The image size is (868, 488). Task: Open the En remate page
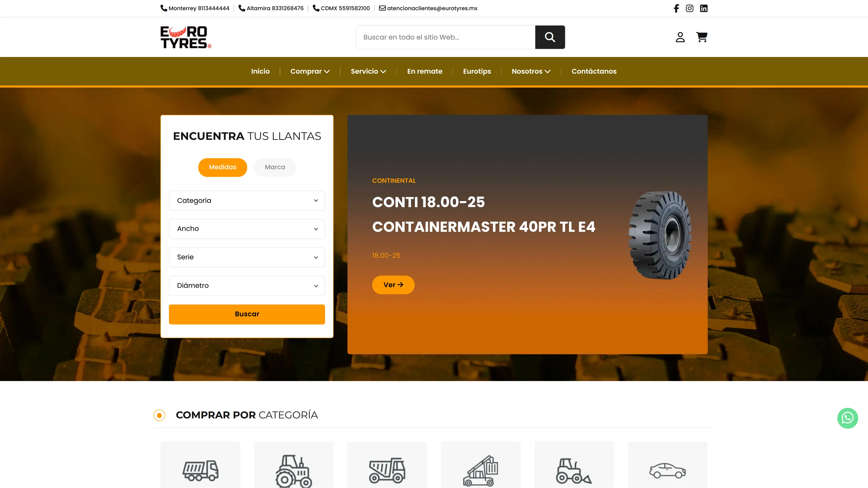[425, 71]
